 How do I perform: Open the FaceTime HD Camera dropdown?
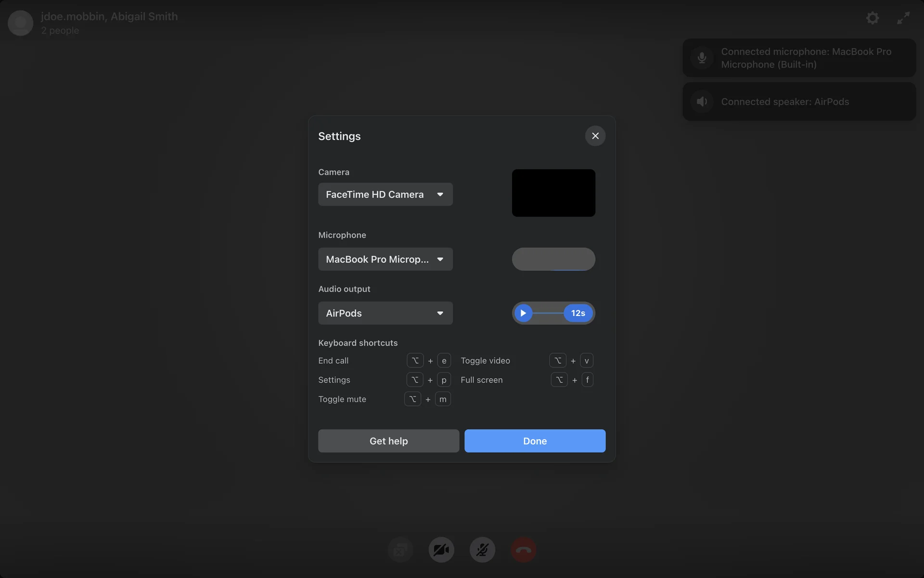click(385, 194)
